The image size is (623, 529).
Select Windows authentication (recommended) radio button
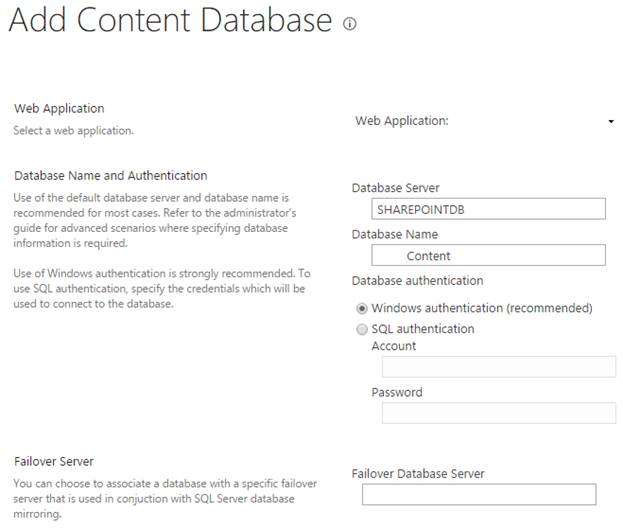[362, 308]
